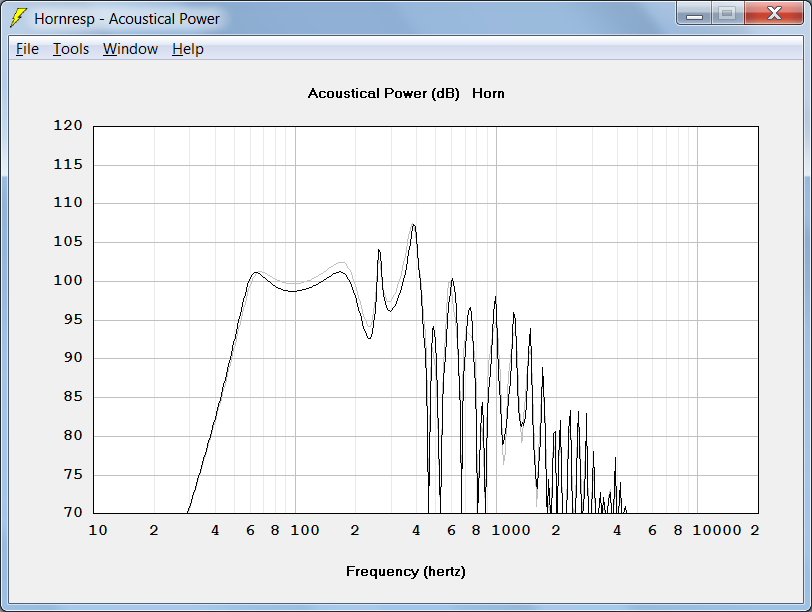This screenshot has width=812, height=612.
Task: Open the Window menu
Action: (x=130, y=49)
